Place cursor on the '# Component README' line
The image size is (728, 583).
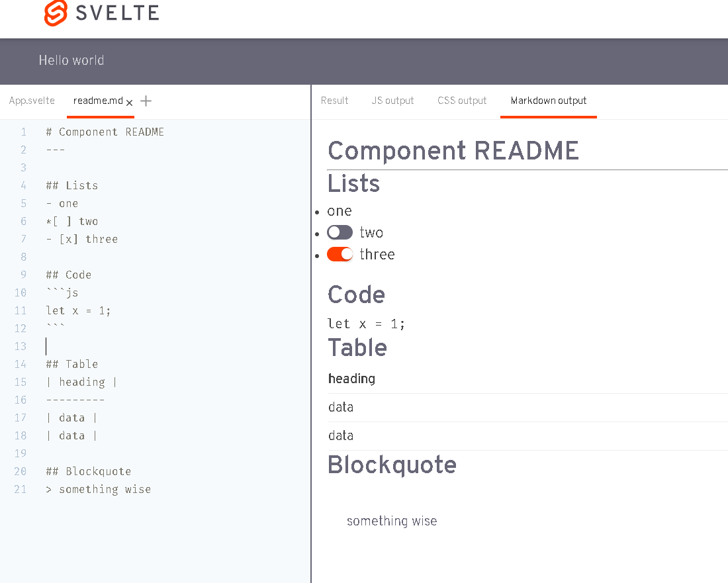coord(103,132)
